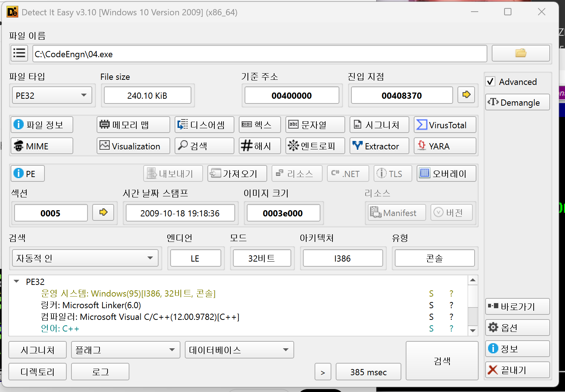Click the 파일 정보 button
565x392 pixels.
(x=42, y=125)
